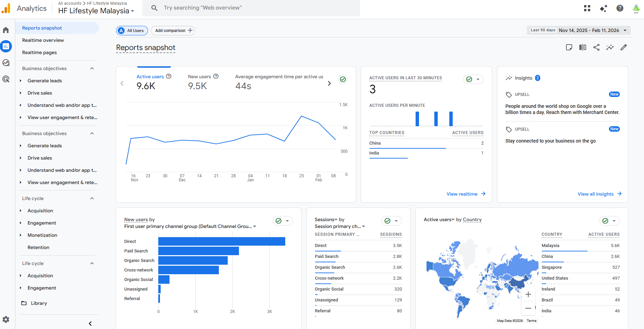Viewport: 644px width, 329px height.
Task: Zoom in on the country map
Action: point(528,295)
